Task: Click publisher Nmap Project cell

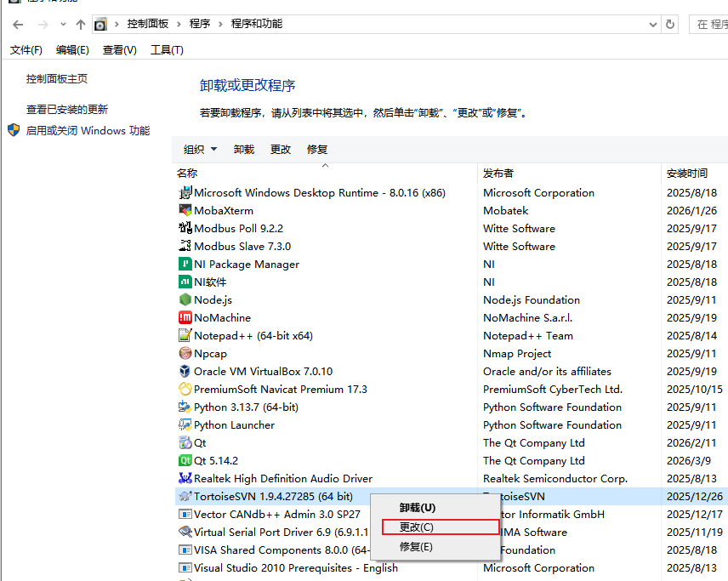Action: pos(517,353)
